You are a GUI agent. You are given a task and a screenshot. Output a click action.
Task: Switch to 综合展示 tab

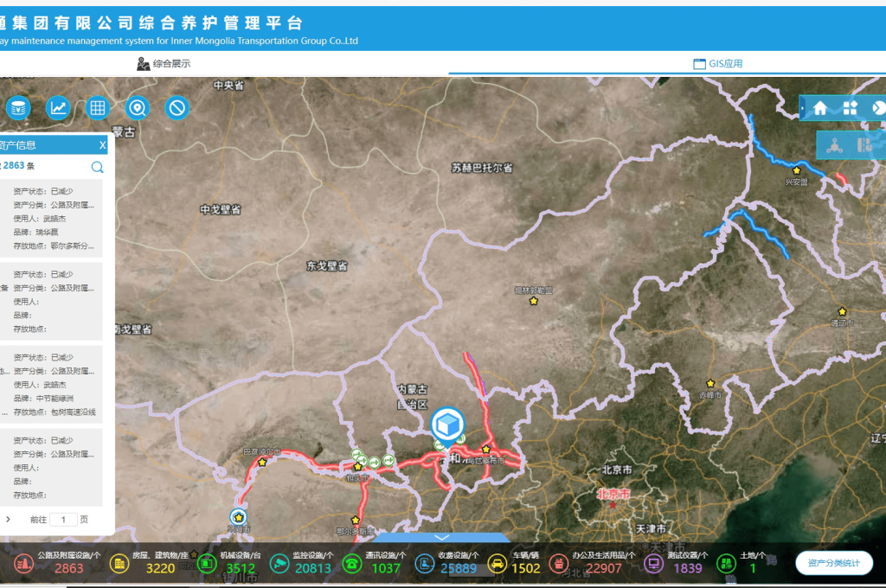tap(164, 63)
